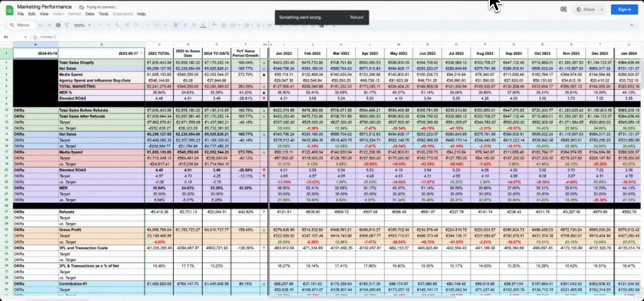Open the fill color picker

[214, 25]
